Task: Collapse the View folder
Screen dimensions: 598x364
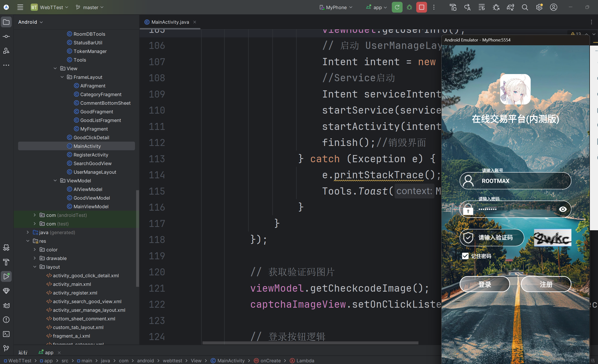Action: click(55, 68)
